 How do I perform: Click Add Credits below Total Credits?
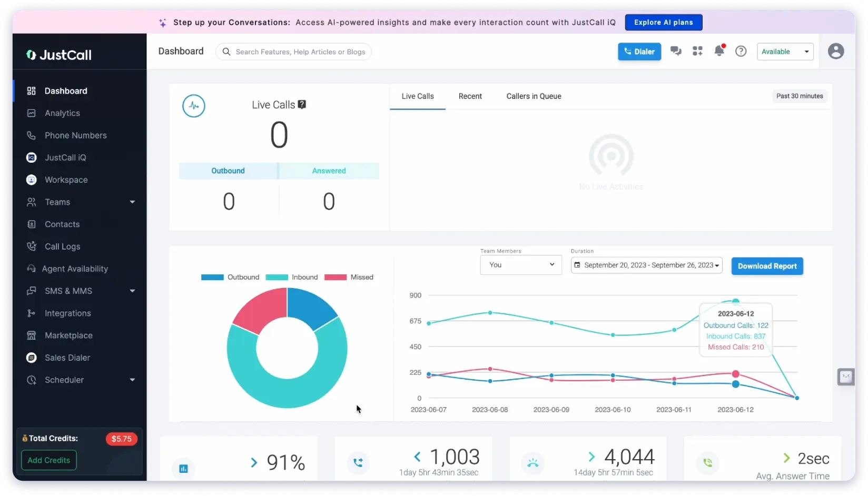click(x=48, y=460)
